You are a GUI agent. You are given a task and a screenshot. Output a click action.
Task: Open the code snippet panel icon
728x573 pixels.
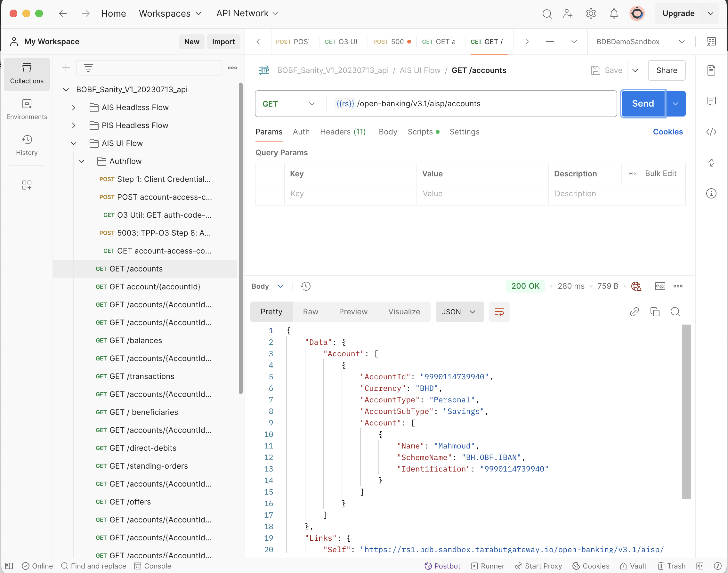[x=711, y=132]
